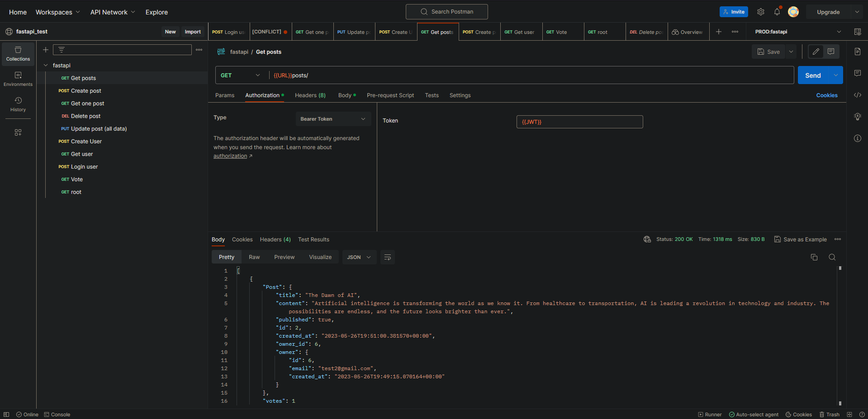Click the request URL field
The image size is (868, 419).
(531, 75)
